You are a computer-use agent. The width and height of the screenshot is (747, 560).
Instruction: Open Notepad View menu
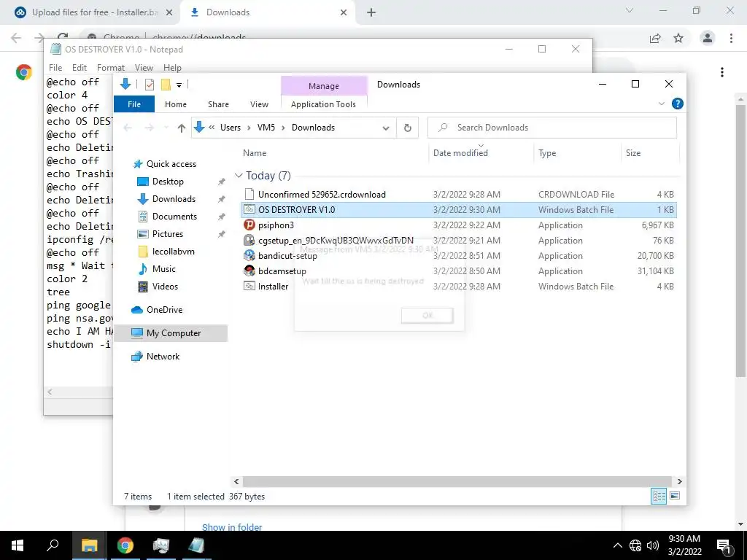(x=144, y=68)
